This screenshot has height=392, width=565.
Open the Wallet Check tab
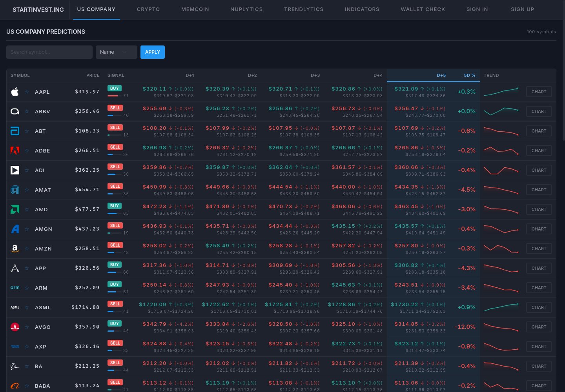click(x=423, y=9)
